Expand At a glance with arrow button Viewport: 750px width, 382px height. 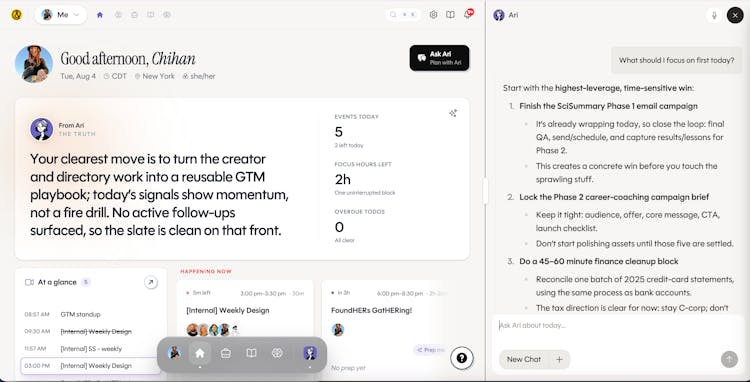click(x=151, y=283)
